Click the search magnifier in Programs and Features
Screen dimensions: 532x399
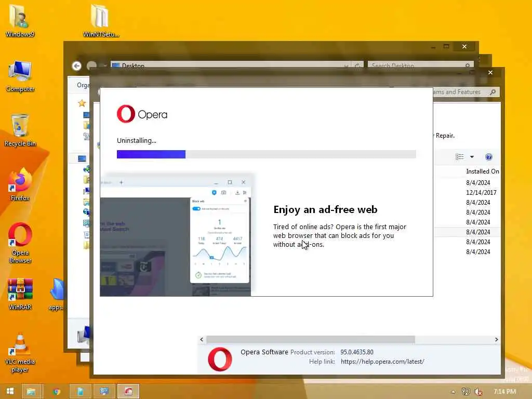coord(493,92)
